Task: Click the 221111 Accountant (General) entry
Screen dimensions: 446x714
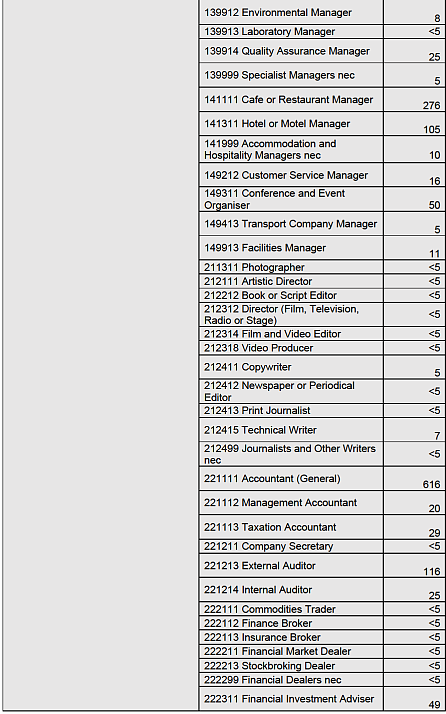Action: 291,479
